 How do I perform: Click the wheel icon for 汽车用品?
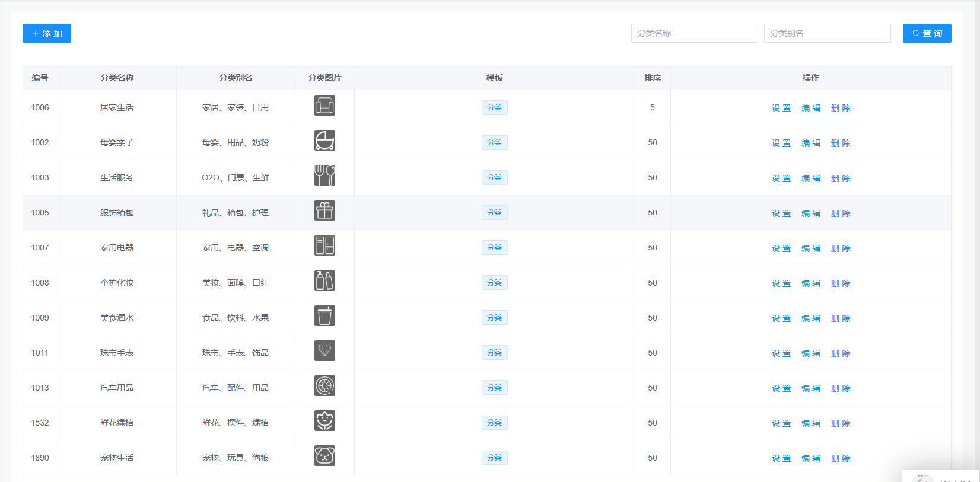[x=324, y=386]
